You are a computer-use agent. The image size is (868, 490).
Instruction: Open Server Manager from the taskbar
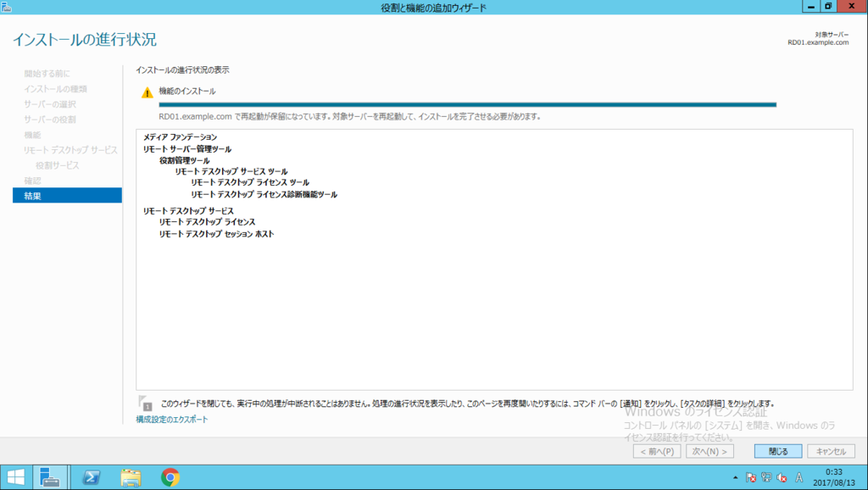49,478
